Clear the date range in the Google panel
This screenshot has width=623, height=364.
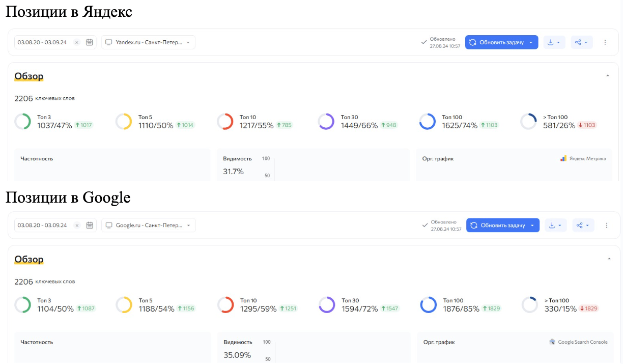tap(77, 225)
